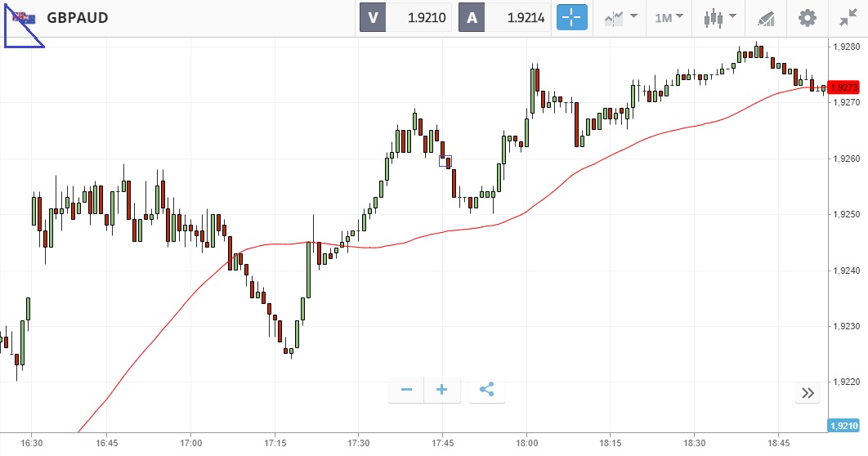Click the V sell price 1.9210 button
The height and width of the screenshot is (456, 868).
pos(407,17)
